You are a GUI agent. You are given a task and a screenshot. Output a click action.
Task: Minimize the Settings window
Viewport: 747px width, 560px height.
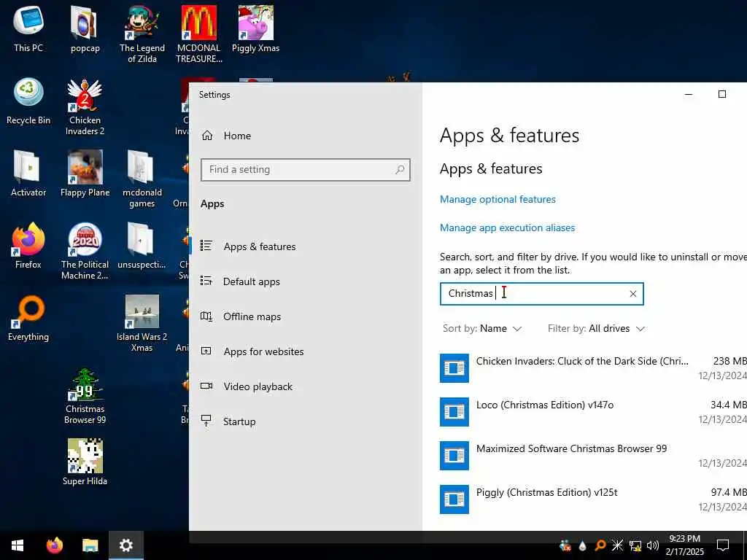689,94
